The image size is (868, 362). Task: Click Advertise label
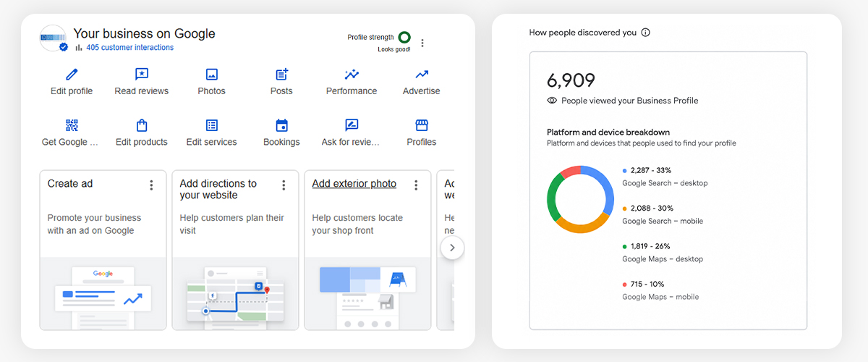[422, 91]
